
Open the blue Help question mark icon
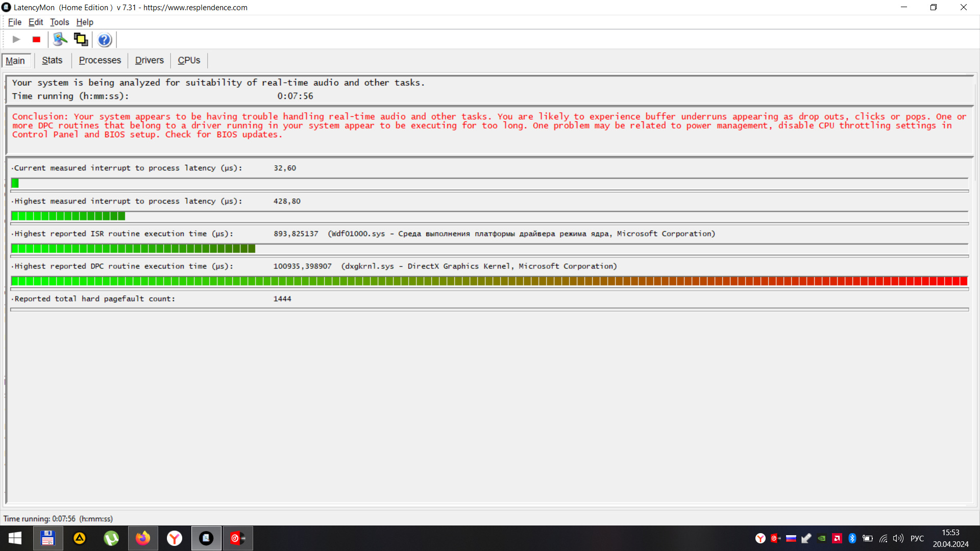pos(104,40)
